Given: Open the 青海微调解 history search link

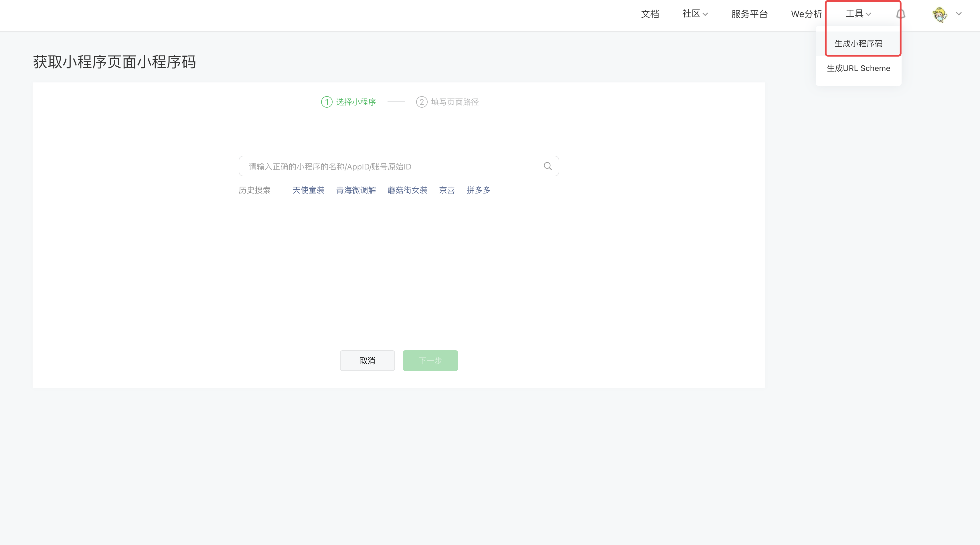Looking at the screenshot, I should [356, 190].
